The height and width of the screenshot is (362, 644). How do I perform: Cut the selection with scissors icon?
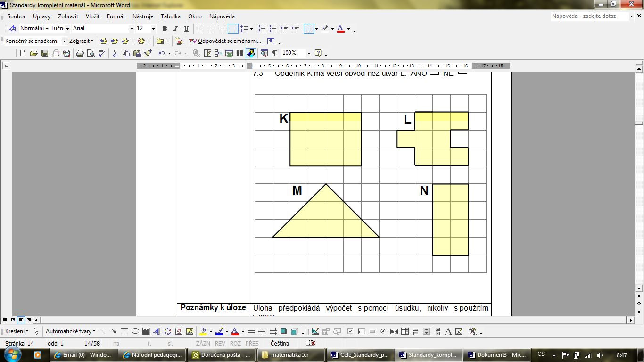(x=115, y=53)
